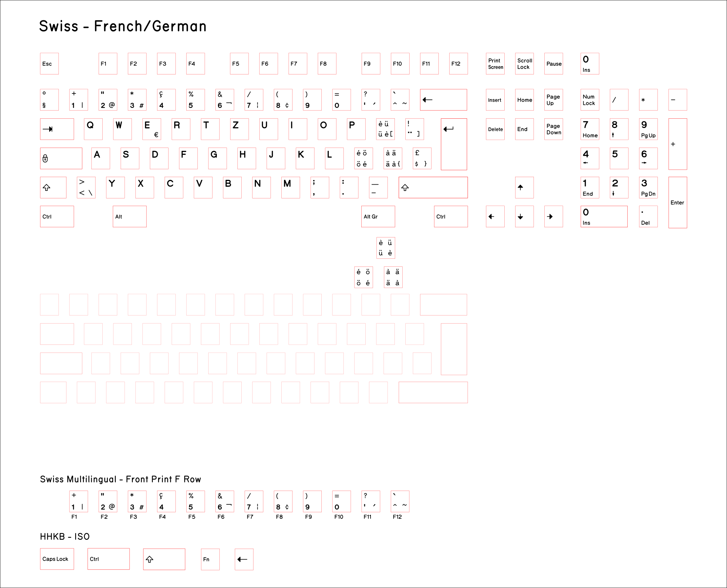Toggle the Caps Lock key in HHKB row
Image resolution: width=727 pixels, height=588 pixels.
(56, 559)
